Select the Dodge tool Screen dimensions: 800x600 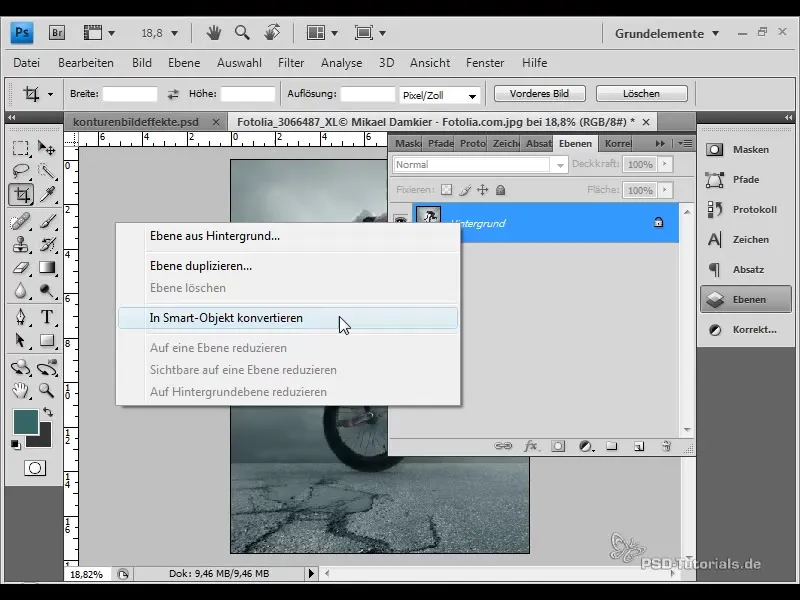click(47, 290)
